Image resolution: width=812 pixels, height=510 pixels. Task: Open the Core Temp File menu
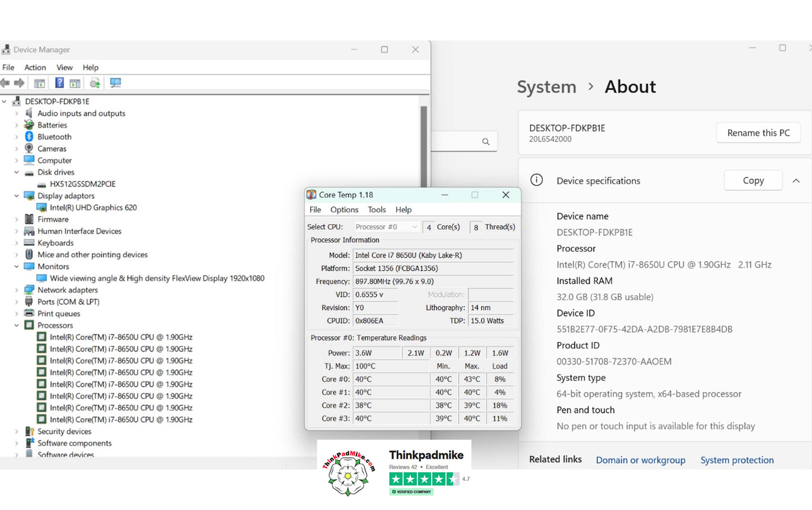coord(315,210)
